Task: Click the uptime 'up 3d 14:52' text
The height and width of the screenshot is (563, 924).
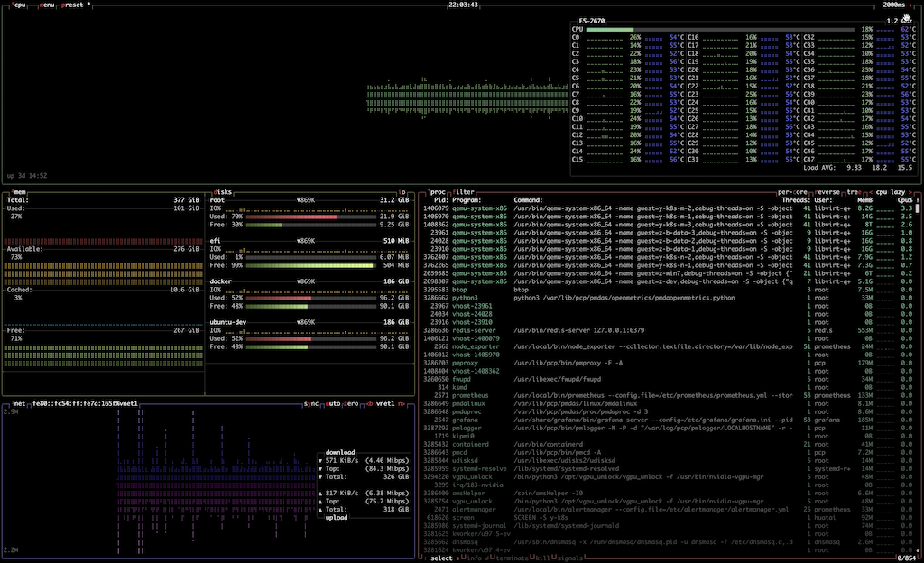Action: (x=27, y=176)
